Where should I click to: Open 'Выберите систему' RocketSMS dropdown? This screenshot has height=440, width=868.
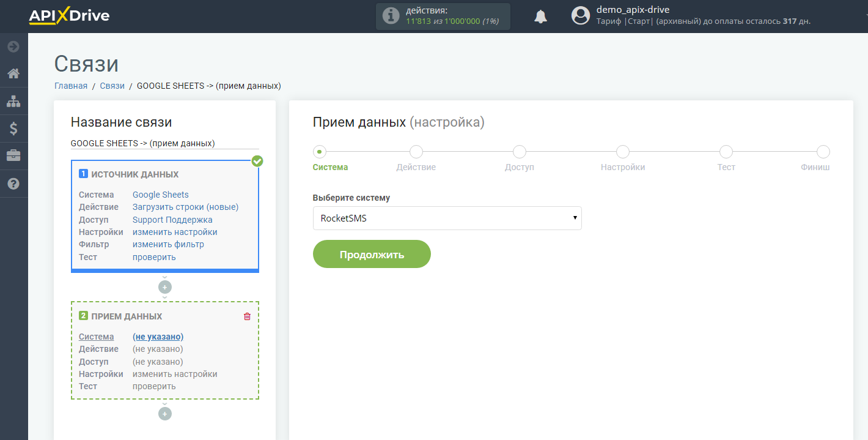447,218
